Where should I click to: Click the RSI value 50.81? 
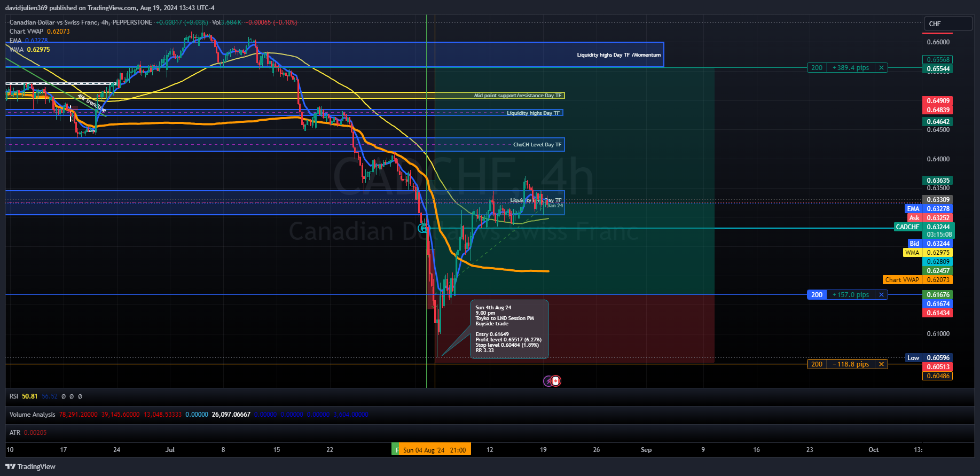pos(30,396)
